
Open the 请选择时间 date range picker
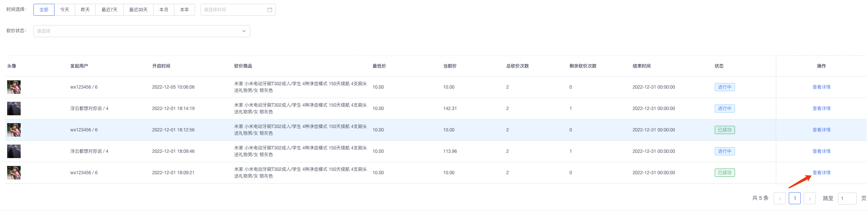click(234, 10)
